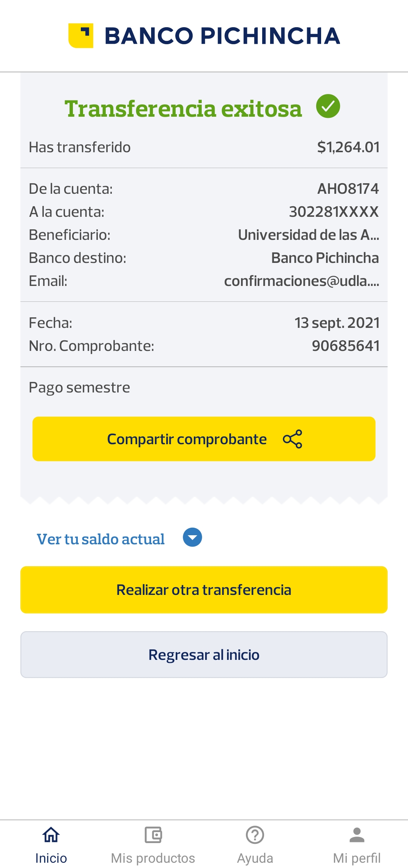Tap the BANCO PICHINCHA header title
Viewport: 408px width, 868px height.
pos(222,36)
